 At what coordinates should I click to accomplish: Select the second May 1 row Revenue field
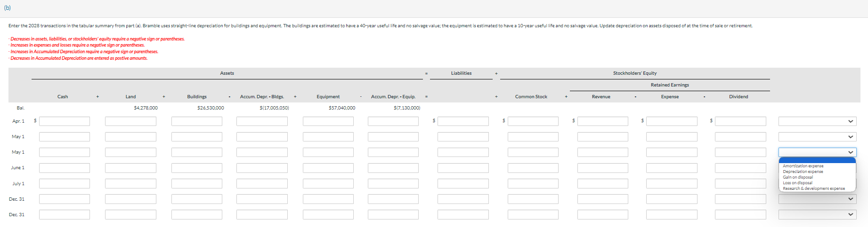603,152
